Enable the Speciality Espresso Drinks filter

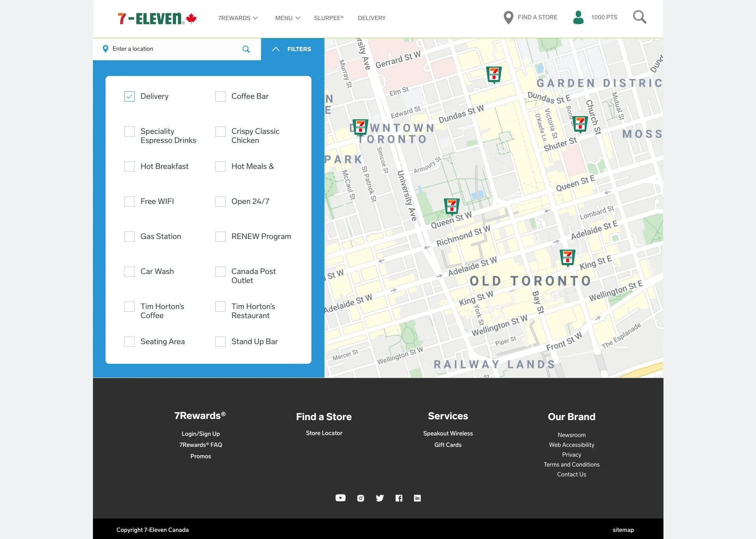pyautogui.click(x=130, y=132)
